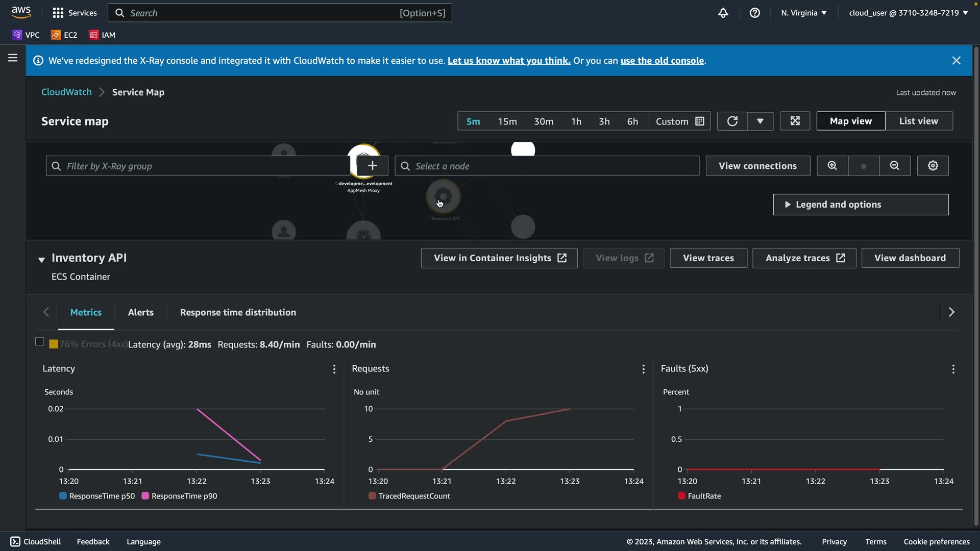Select the 15m time range
Image resolution: width=980 pixels, height=551 pixels.
tap(507, 121)
